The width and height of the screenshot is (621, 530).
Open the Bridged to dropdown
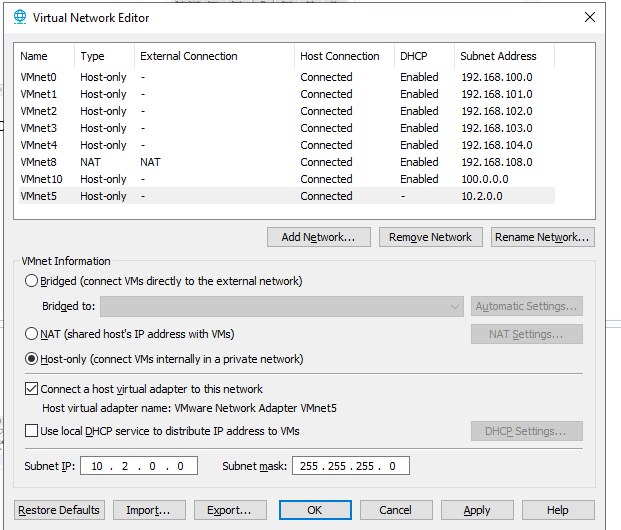282,307
